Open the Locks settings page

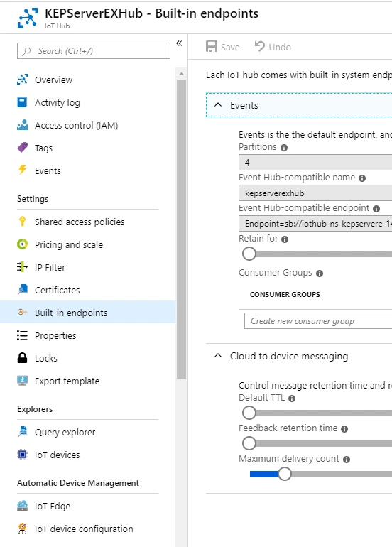pos(45,358)
